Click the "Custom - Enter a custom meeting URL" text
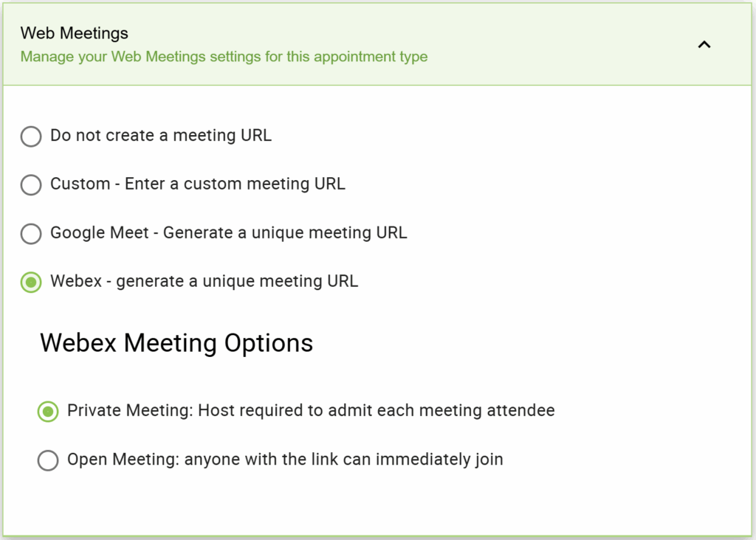 coord(197,184)
